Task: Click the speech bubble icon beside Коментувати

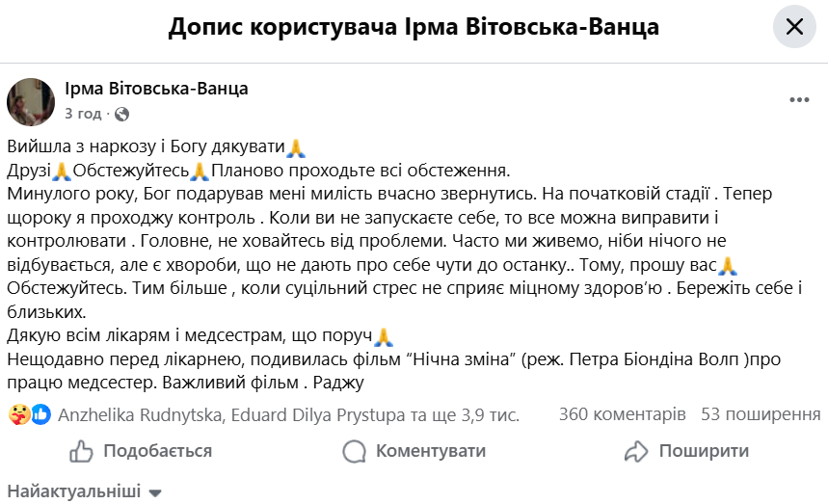Action: click(355, 451)
